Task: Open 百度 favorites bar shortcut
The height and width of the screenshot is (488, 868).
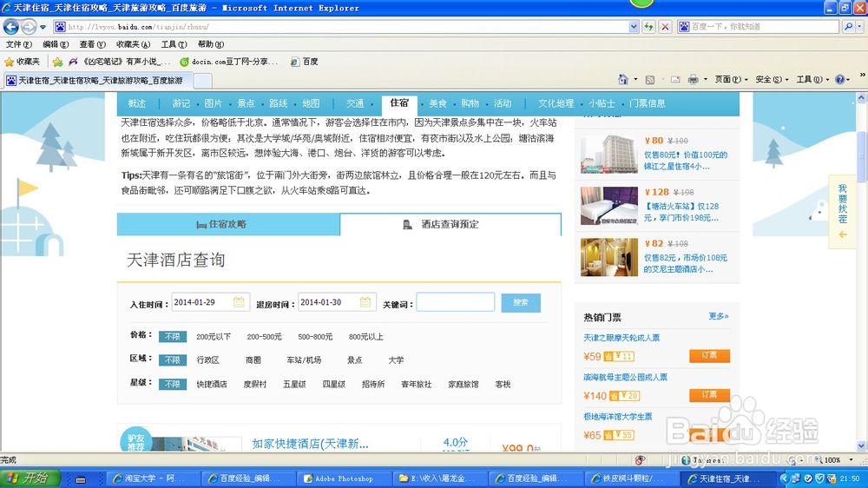Action: [305, 62]
